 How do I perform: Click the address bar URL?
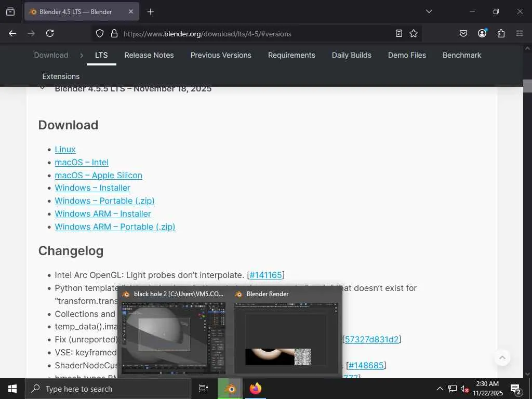pyautogui.click(x=207, y=34)
